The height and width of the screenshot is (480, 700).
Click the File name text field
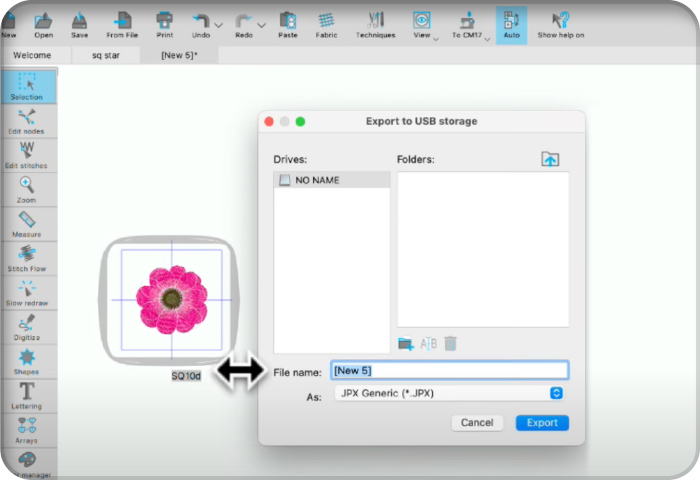click(x=449, y=371)
